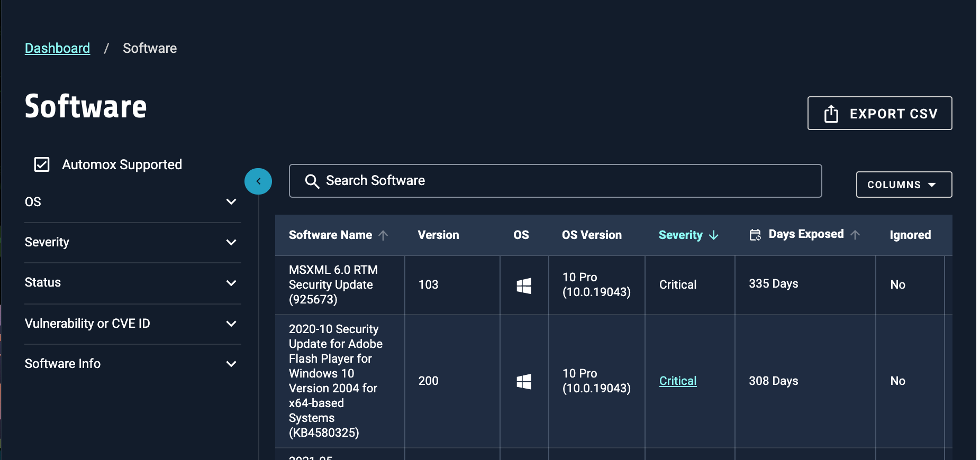Sort by OS Version column header
Screen dimensions: 980x460
click(x=592, y=235)
